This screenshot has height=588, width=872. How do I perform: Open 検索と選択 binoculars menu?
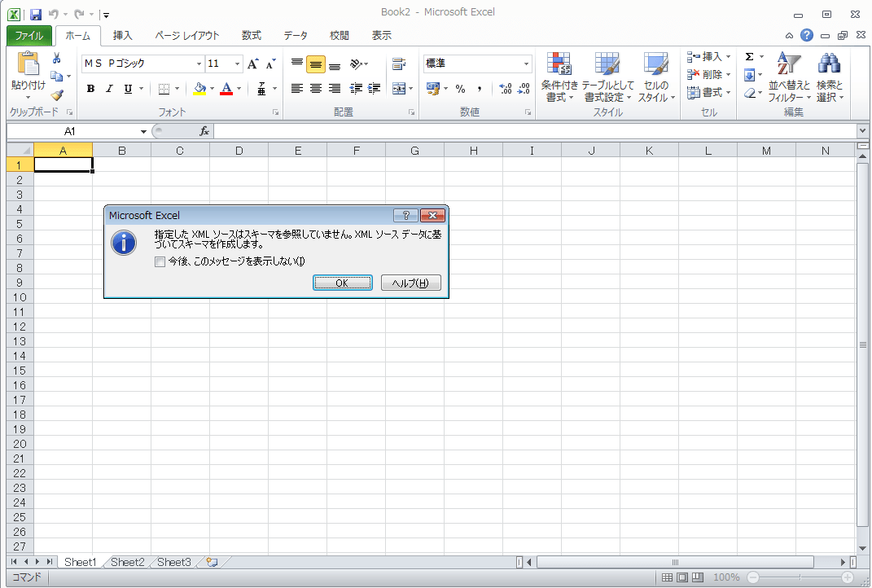830,77
